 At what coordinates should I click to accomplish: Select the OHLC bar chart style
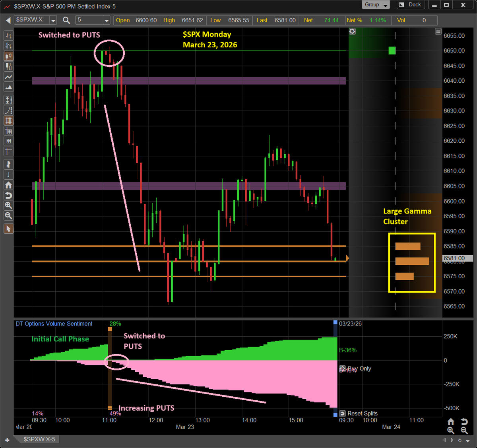8,36
